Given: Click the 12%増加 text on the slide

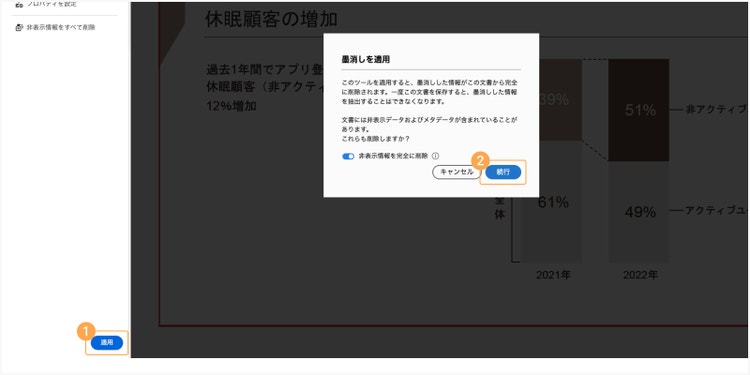Looking at the screenshot, I should point(231,106).
